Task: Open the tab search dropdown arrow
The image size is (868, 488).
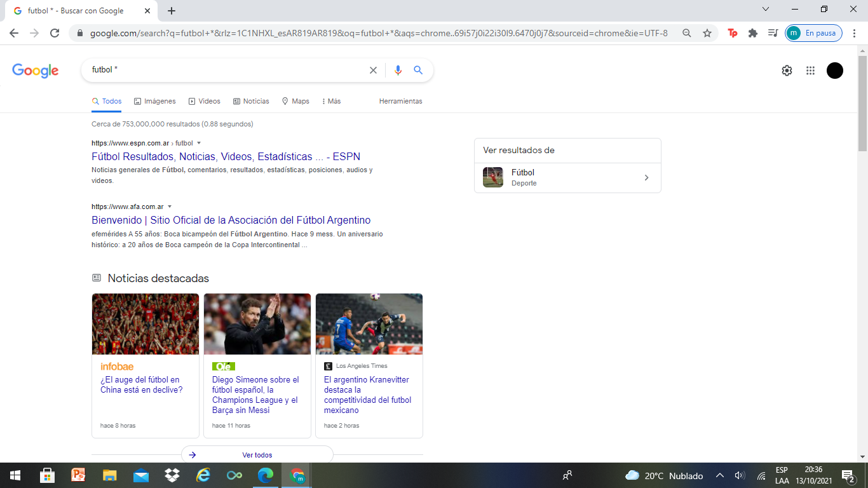Action: click(x=766, y=9)
